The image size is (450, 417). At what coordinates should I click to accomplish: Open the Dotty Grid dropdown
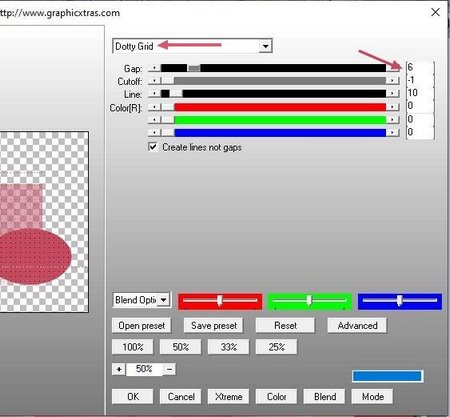pyautogui.click(x=265, y=46)
